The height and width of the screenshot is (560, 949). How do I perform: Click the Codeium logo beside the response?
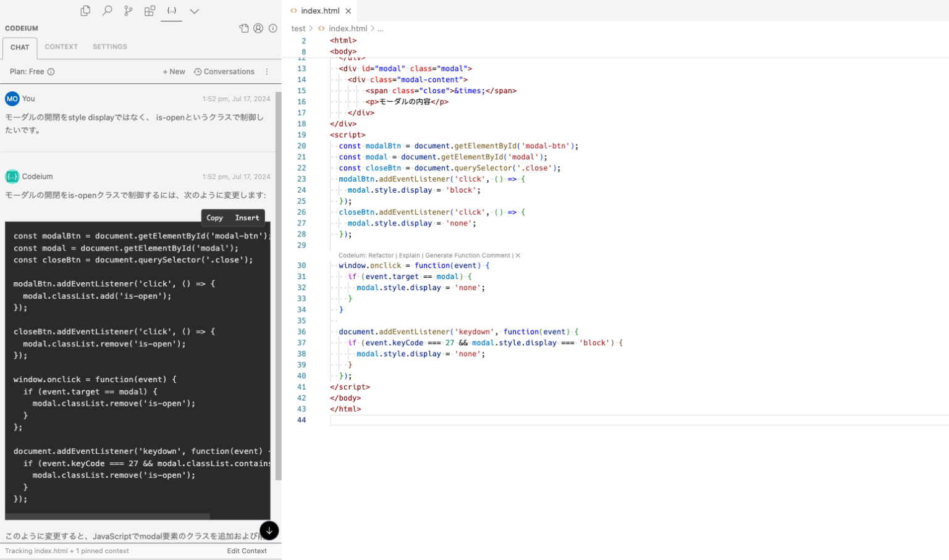[x=12, y=176]
